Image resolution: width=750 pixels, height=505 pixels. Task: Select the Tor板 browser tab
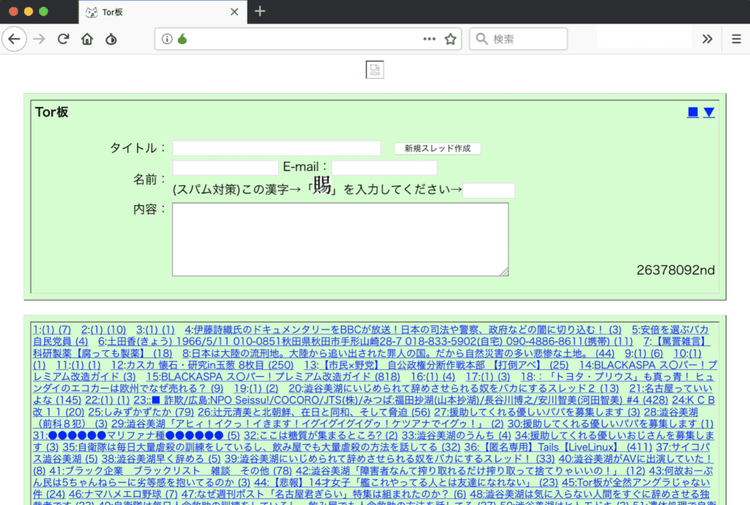[160, 12]
